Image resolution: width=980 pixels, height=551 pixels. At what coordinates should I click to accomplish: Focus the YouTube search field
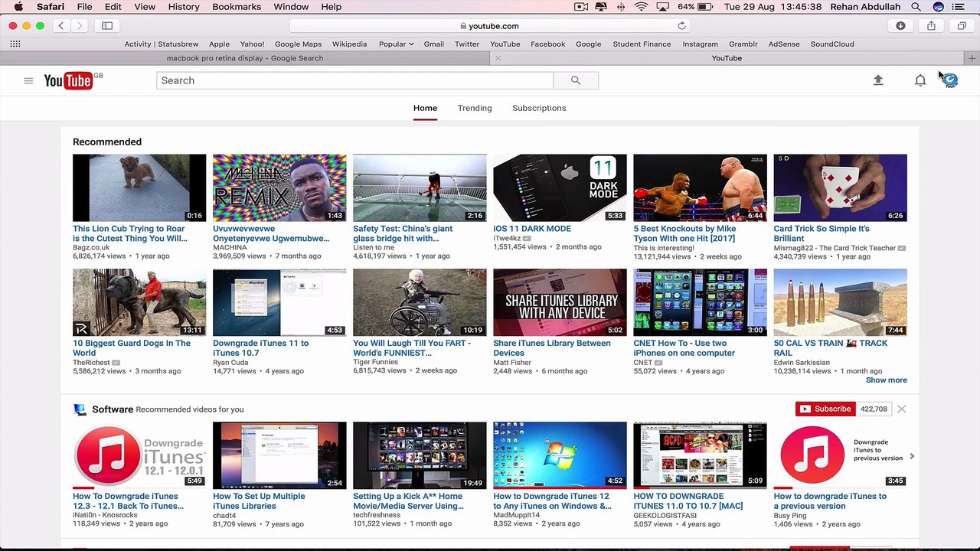point(354,80)
